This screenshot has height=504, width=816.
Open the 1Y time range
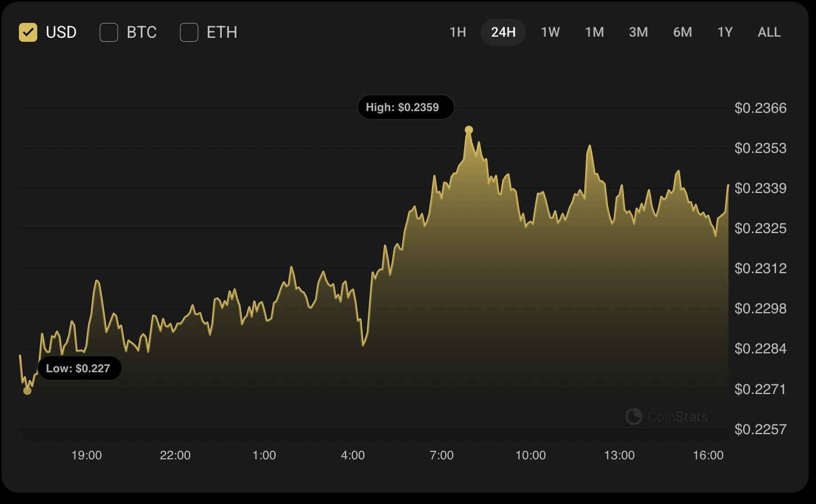[x=725, y=33]
